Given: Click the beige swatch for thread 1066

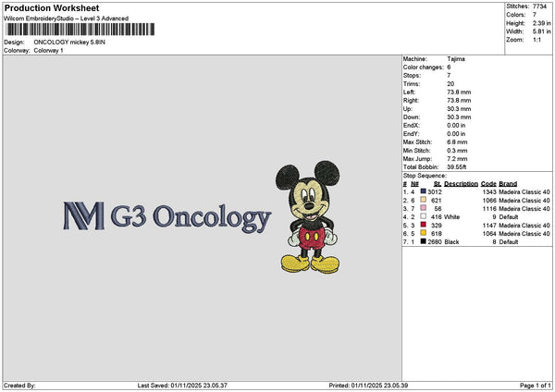Looking at the screenshot, I should [423, 200].
